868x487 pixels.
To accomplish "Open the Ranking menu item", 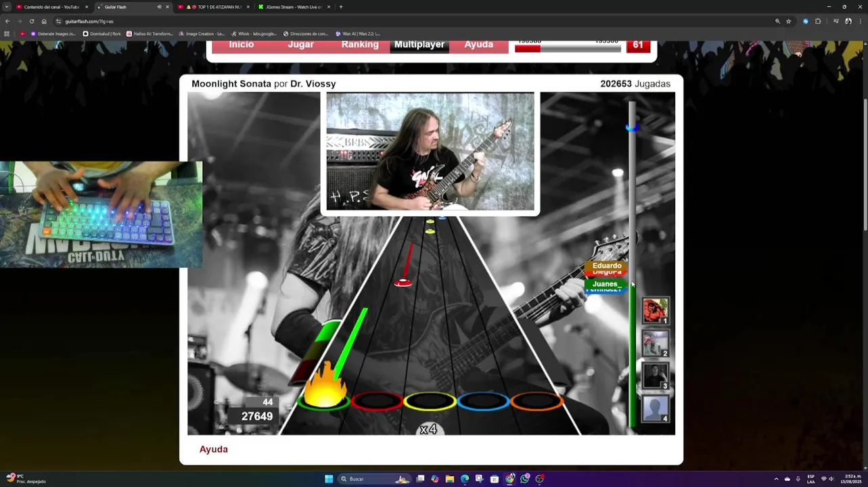I will (x=360, y=45).
